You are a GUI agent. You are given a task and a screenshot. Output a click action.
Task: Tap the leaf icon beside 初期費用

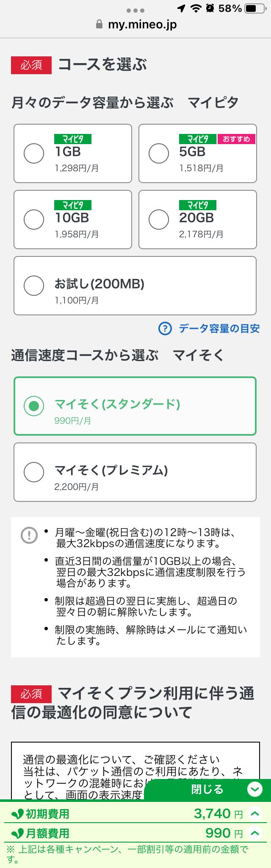[x=18, y=814]
